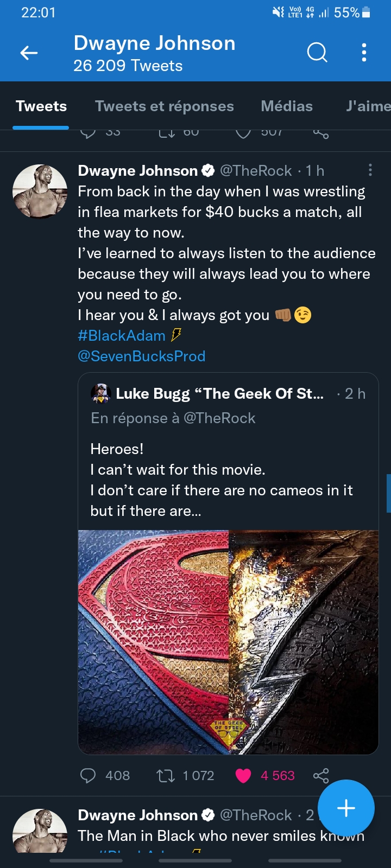This screenshot has width=391, height=868.
Task: Tap the share icon of the upper tweet
Action: pyautogui.click(x=321, y=134)
